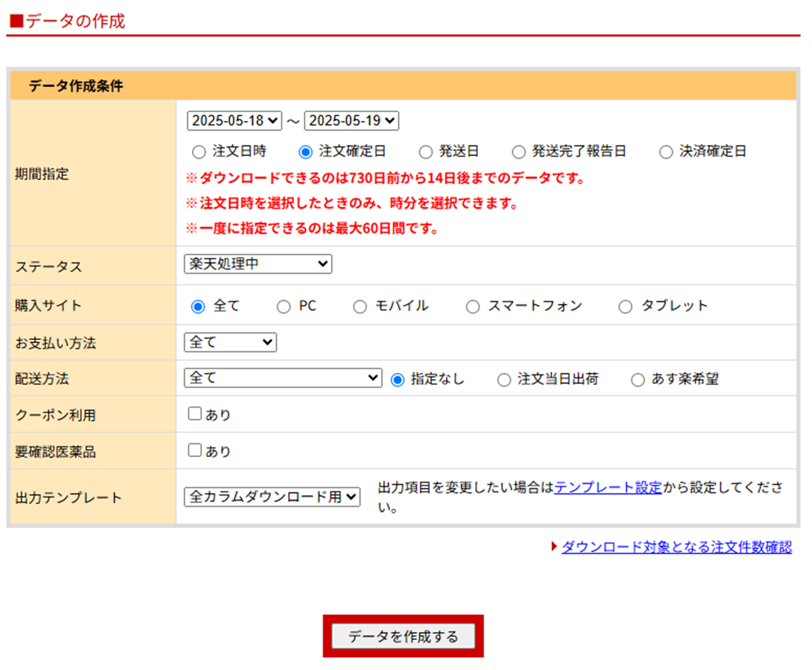Viewport: 812px width, 670px height.
Task: Choose the 発送日 period option
Action: pos(425,153)
